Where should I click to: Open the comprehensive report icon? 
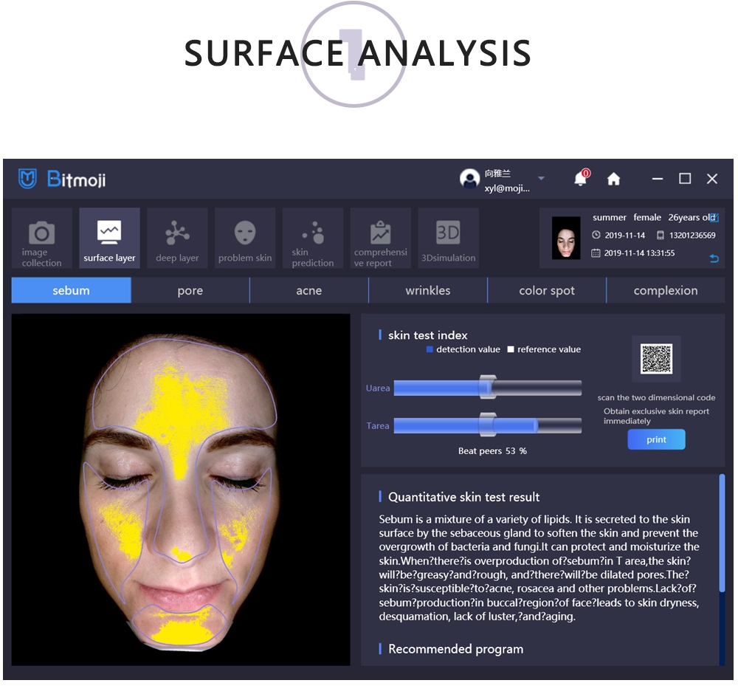(x=381, y=233)
